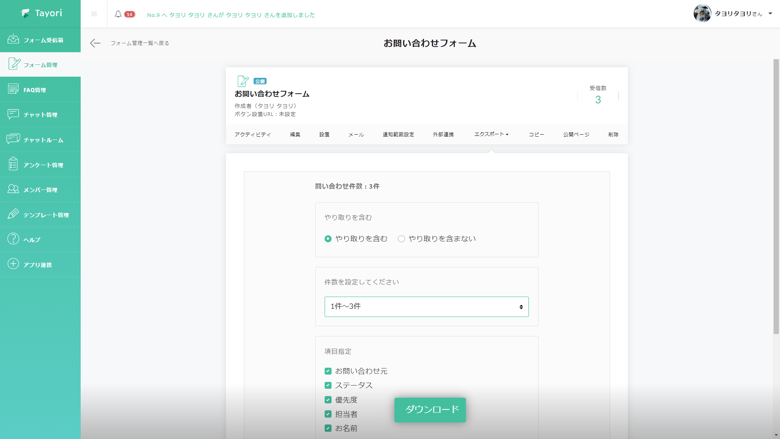The image size is (780, 439).
Task: Click the テンプレート管理 pencil icon
Action: 13,214
